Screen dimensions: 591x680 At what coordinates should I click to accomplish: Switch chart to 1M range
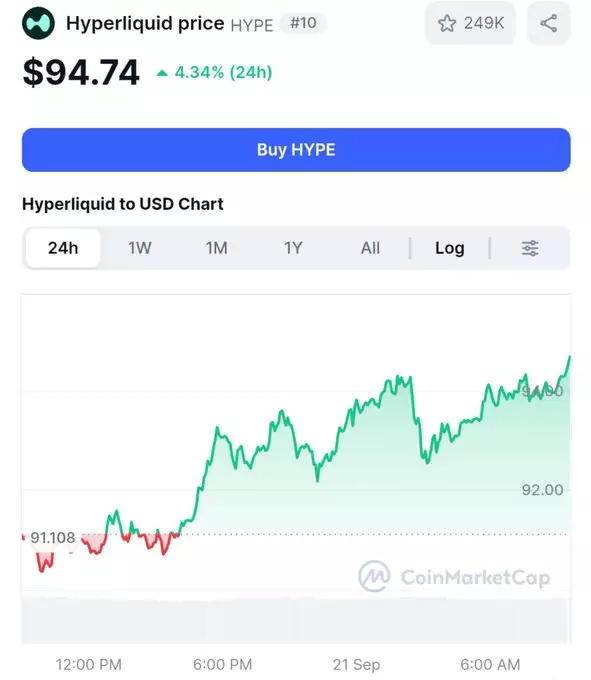pos(216,248)
